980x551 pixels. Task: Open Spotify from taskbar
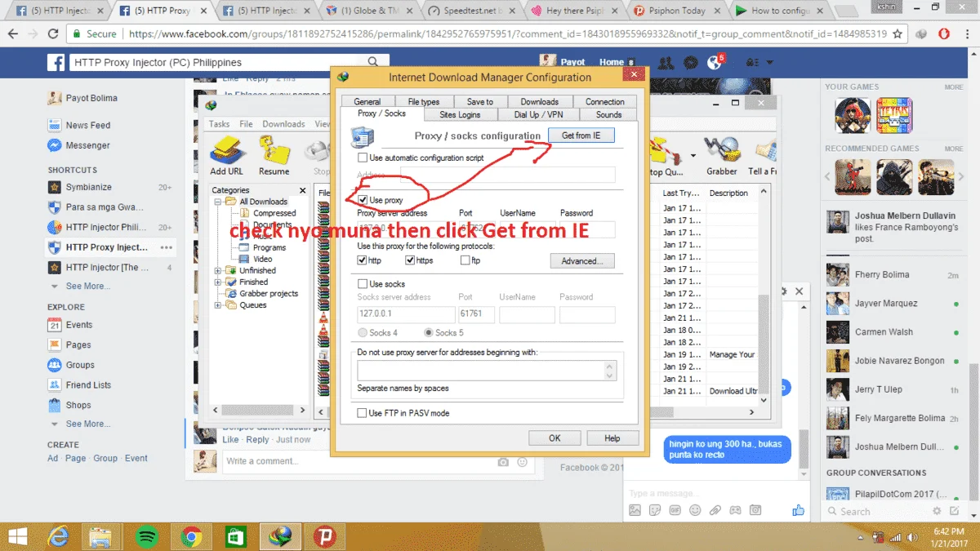point(147,536)
